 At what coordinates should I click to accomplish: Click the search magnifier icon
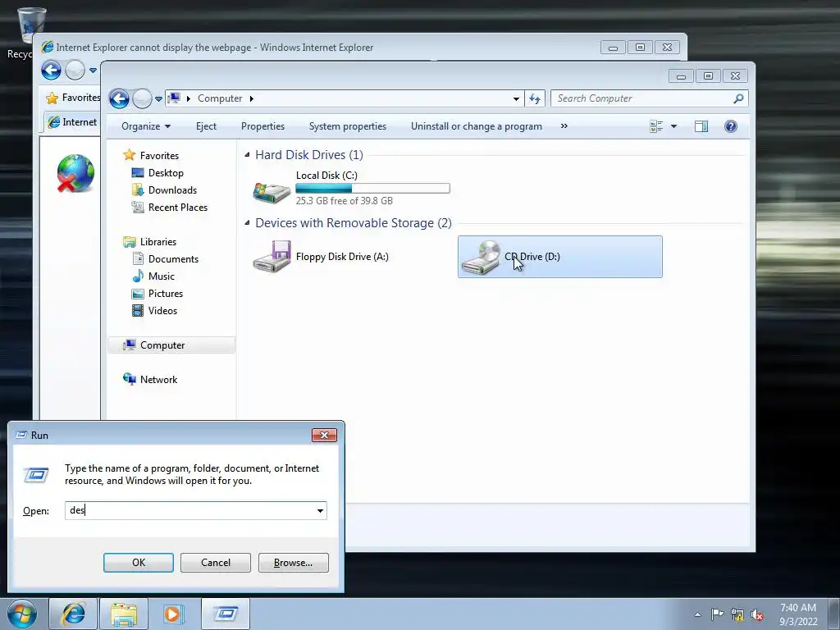click(x=739, y=98)
